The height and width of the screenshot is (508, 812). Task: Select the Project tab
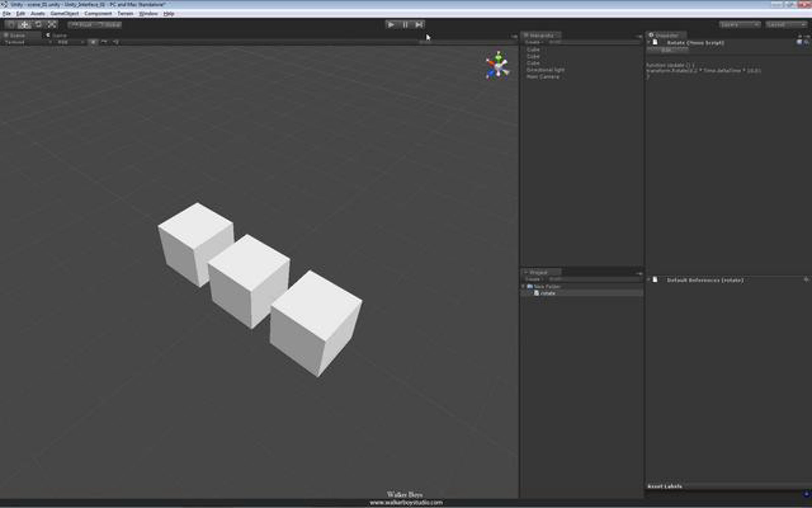(x=541, y=272)
